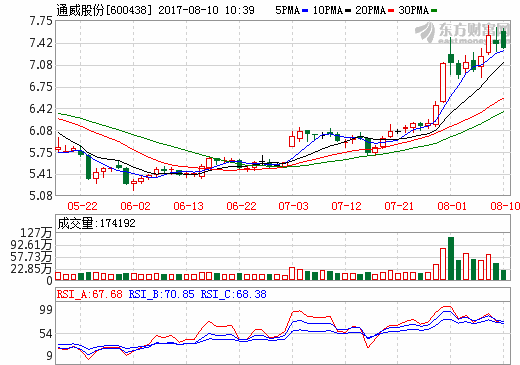520x365 pixels.
Task: Click the 7.42 price axis label
Action: point(41,43)
